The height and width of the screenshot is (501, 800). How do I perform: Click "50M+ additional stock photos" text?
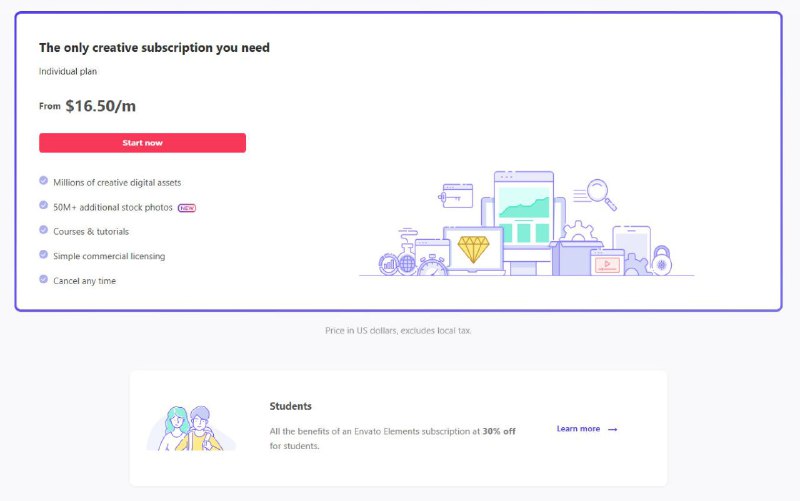click(x=113, y=208)
